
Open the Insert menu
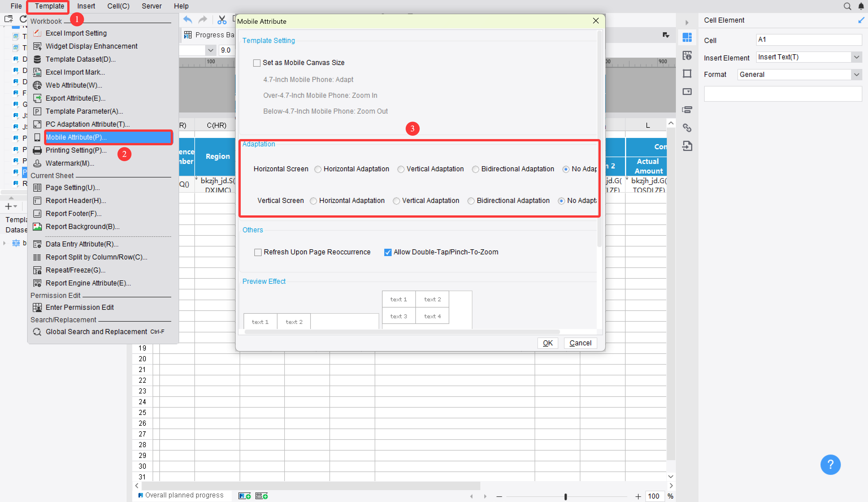86,6
